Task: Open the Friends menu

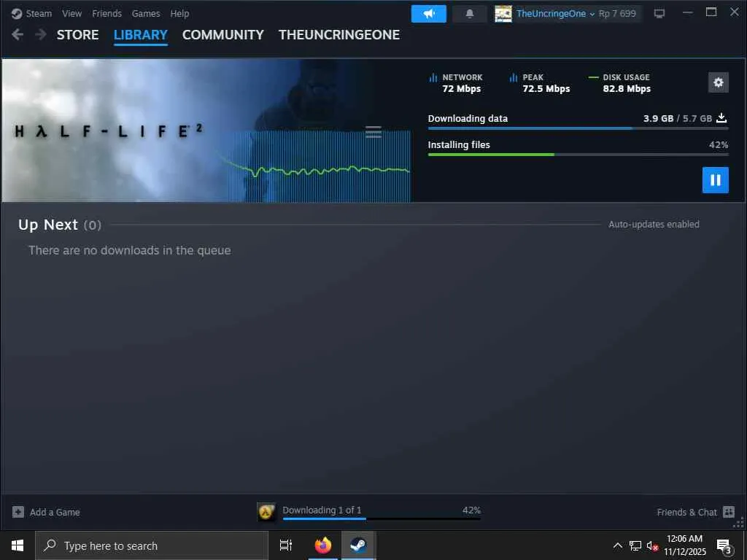Action: click(x=107, y=13)
